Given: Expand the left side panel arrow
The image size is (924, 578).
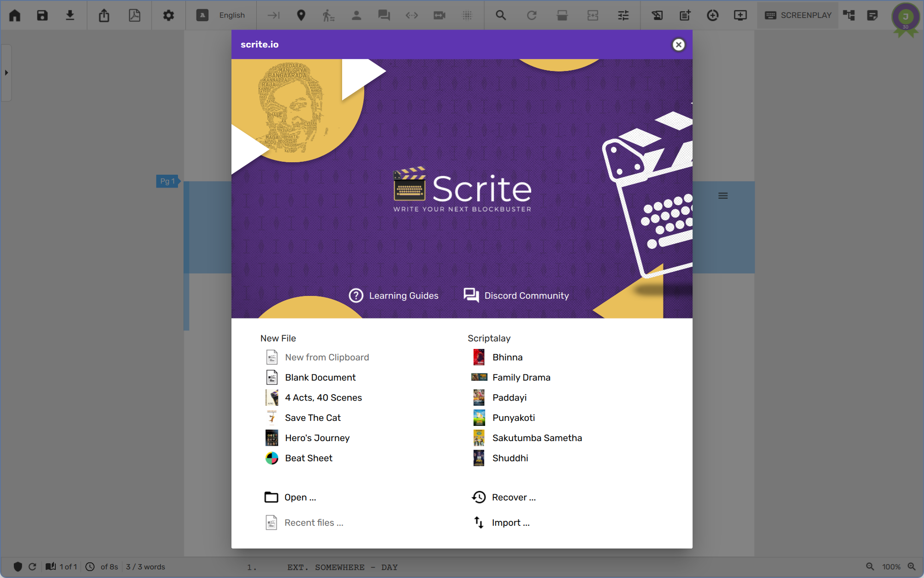Looking at the screenshot, I should pos(6,72).
